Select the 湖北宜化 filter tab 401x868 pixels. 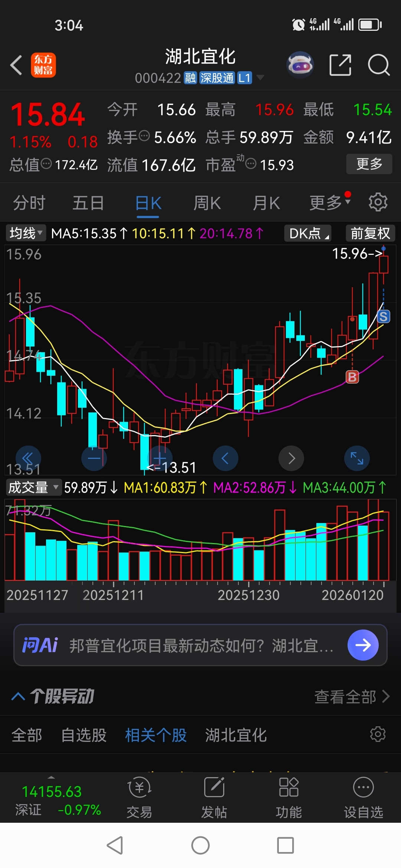236,735
